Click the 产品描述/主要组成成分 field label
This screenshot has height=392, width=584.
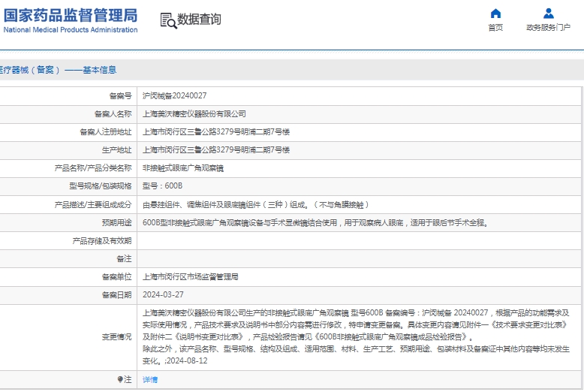93,204
